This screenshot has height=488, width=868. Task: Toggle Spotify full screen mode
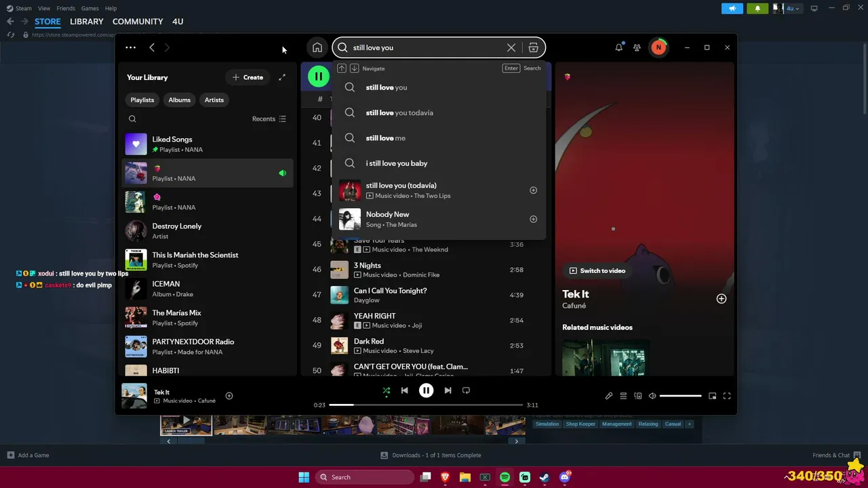pos(727,396)
